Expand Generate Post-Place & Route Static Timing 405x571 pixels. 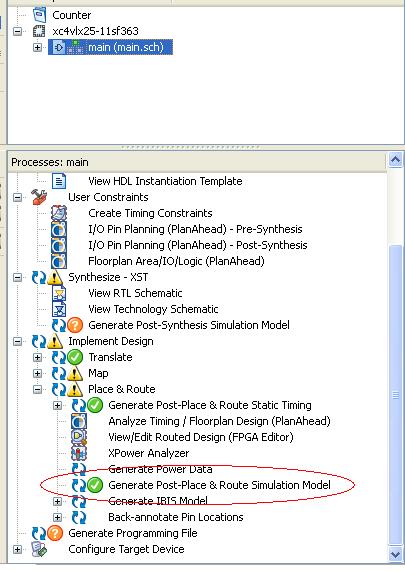(x=57, y=406)
